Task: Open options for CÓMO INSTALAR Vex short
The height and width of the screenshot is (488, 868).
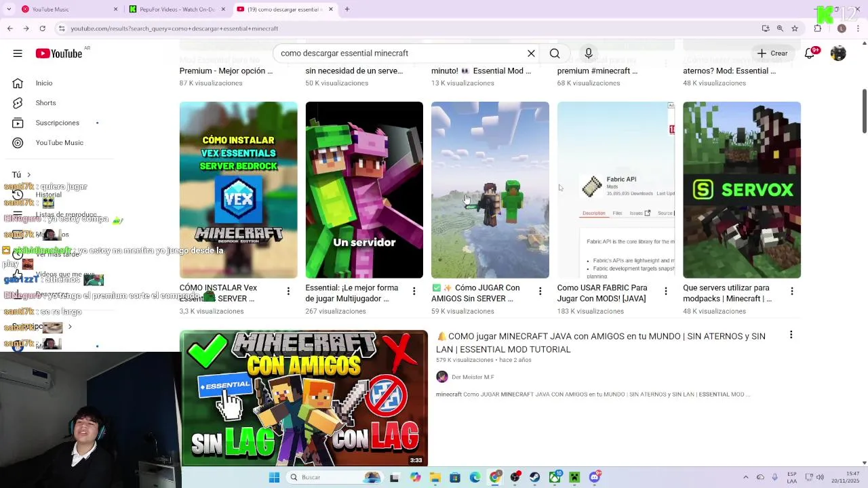Action: (x=288, y=291)
